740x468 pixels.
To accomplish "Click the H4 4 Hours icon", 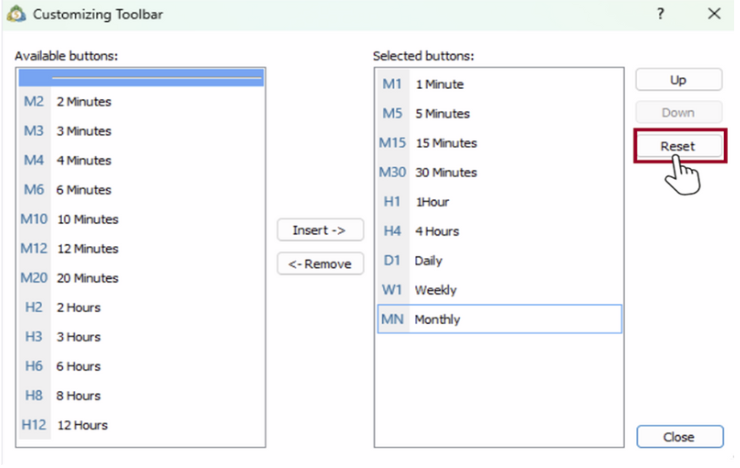I will pos(392,231).
